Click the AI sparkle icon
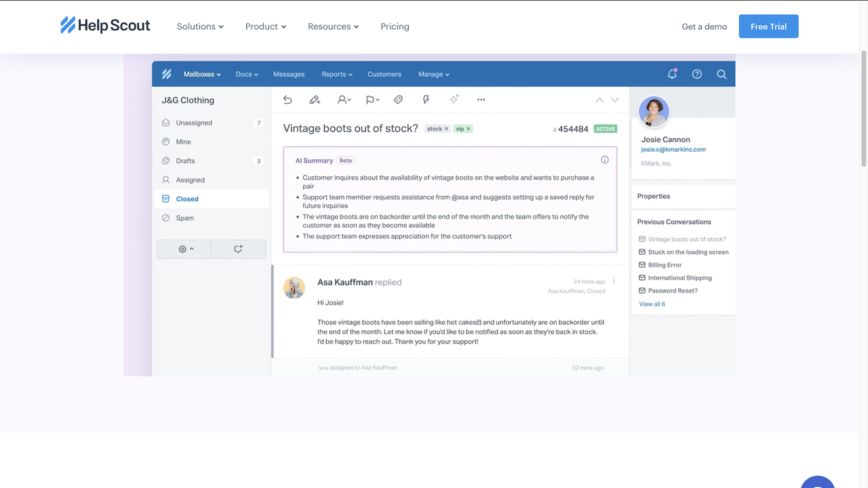 point(454,99)
